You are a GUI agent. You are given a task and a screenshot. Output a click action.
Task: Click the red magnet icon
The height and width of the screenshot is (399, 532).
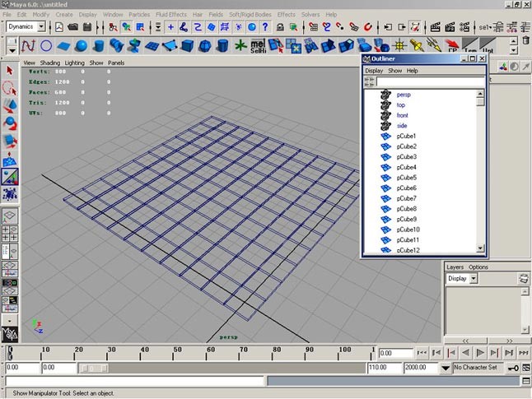[x=368, y=27]
